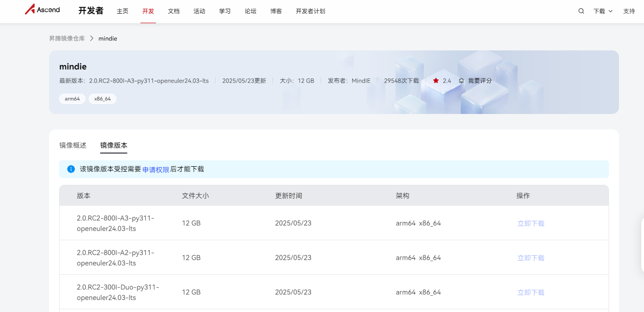Expand the 下载 dropdown in header
Viewport: 644px width, 312px height.
click(x=603, y=11)
